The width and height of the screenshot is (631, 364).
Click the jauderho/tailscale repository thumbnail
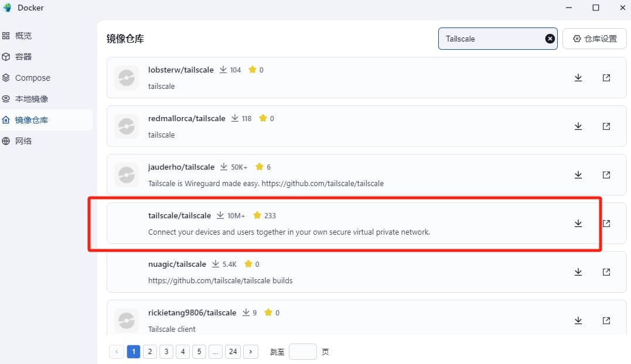pyautogui.click(x=127, y=175)
